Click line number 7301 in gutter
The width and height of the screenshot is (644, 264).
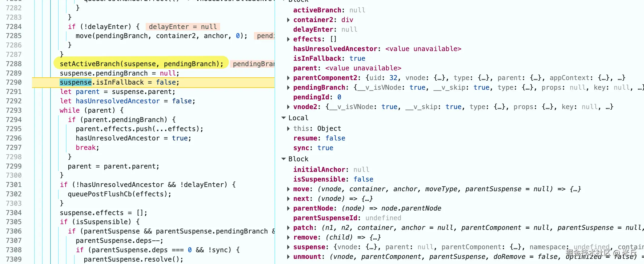14,185
